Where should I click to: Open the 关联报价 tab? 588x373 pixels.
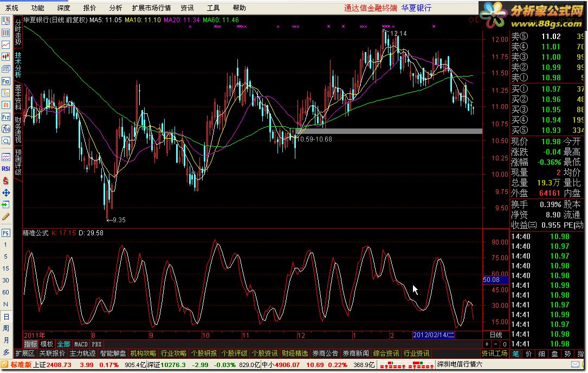pyautogui.click(x=52, y=353)
